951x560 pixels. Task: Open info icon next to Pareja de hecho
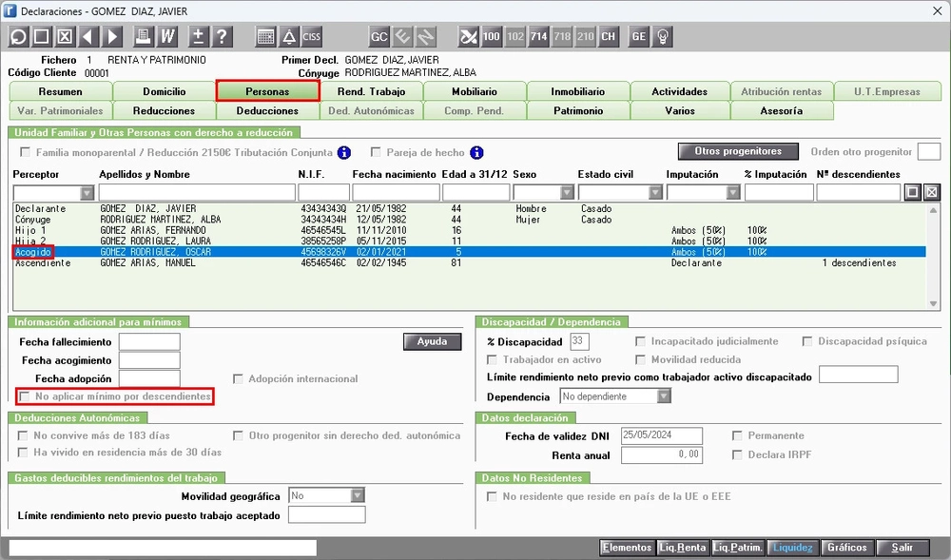(476, 153)
